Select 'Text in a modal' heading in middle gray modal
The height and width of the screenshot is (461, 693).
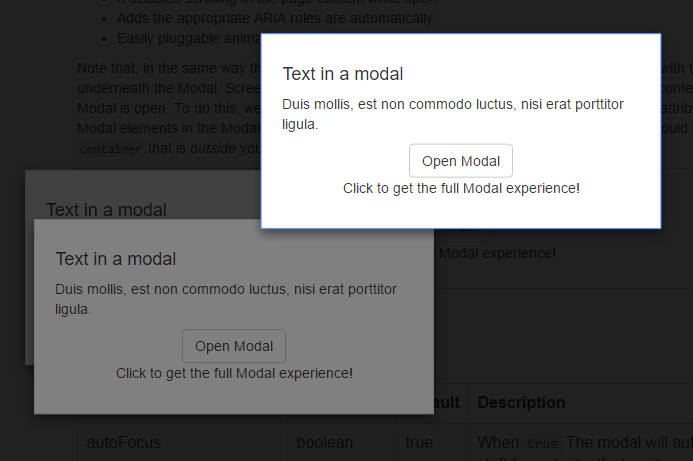(116, 259)
